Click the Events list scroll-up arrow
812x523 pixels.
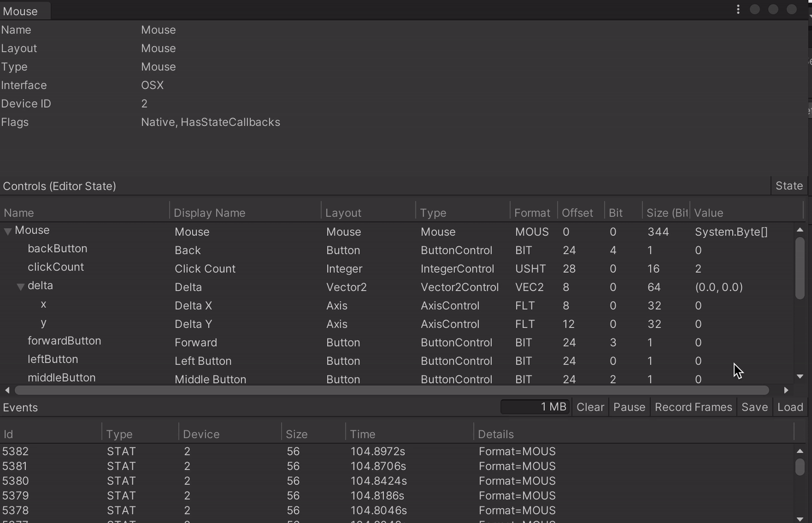pos(800,451)
